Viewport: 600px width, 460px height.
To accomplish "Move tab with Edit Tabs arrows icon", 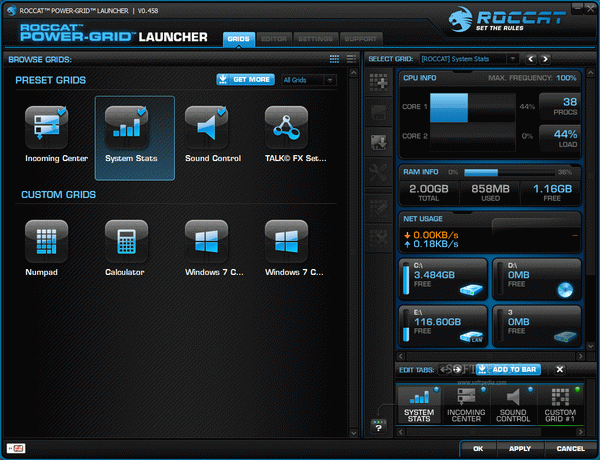I will coord(450,370).
